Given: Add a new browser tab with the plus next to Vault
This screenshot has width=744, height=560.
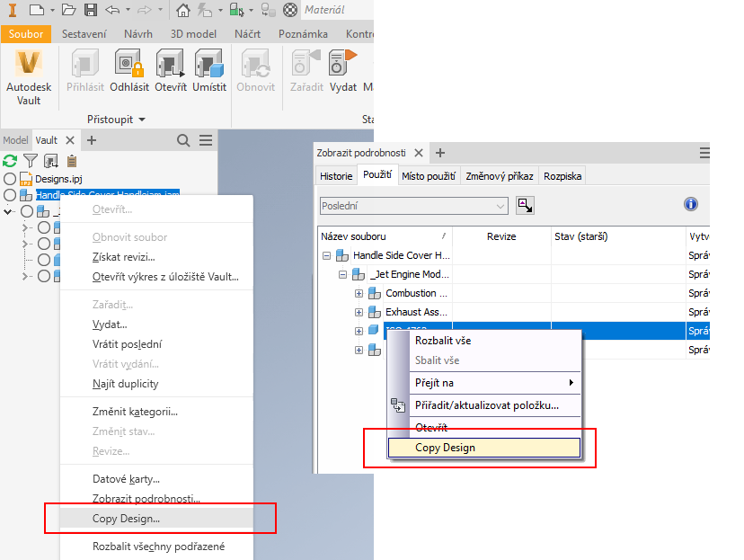Looking at the screenshot, I should [92, 140].
